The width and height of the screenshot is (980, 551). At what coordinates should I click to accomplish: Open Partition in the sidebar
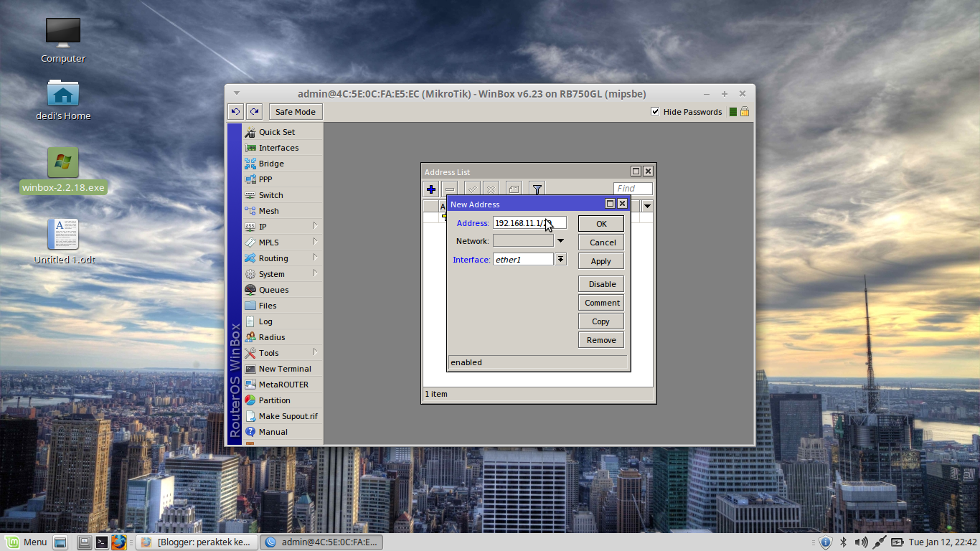[x=283, y=400]
